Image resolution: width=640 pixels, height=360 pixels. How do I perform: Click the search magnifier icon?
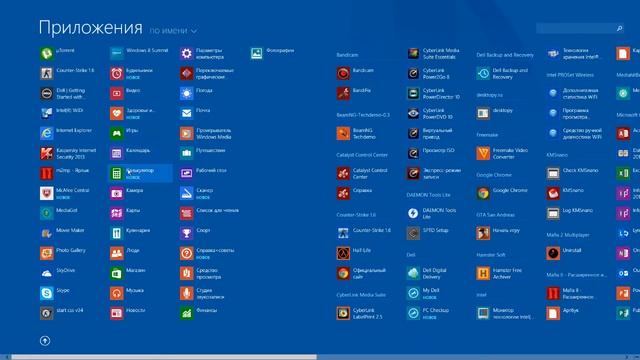click(x=619, y=28)
